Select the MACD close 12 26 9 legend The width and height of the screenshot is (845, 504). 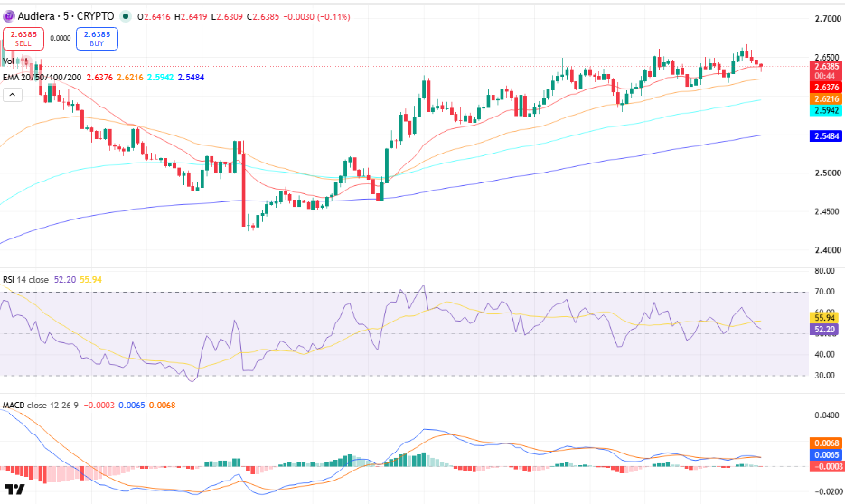click(41, 405)
